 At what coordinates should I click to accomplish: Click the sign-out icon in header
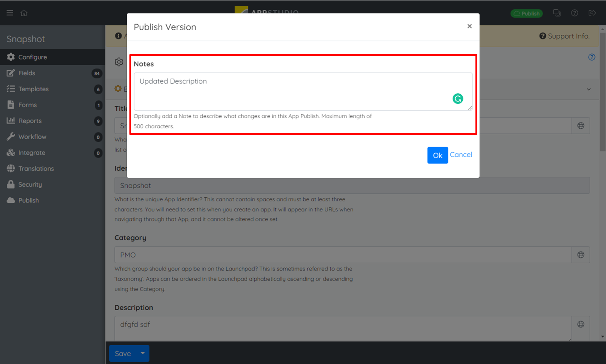pos(592,13)
